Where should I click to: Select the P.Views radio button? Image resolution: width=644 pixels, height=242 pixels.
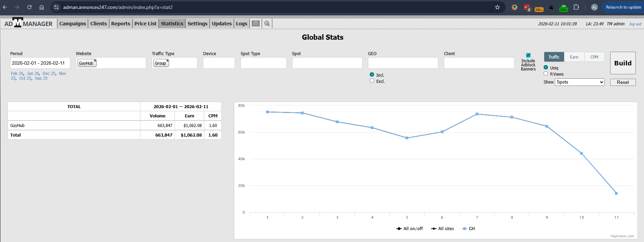point(546,74)
